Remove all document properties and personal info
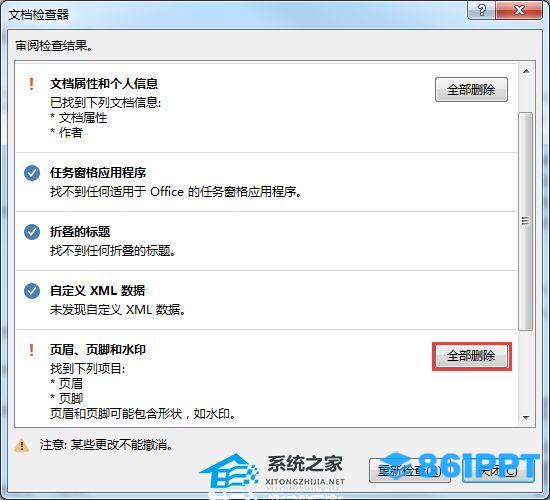550x500 pixels. click(471, 90)
